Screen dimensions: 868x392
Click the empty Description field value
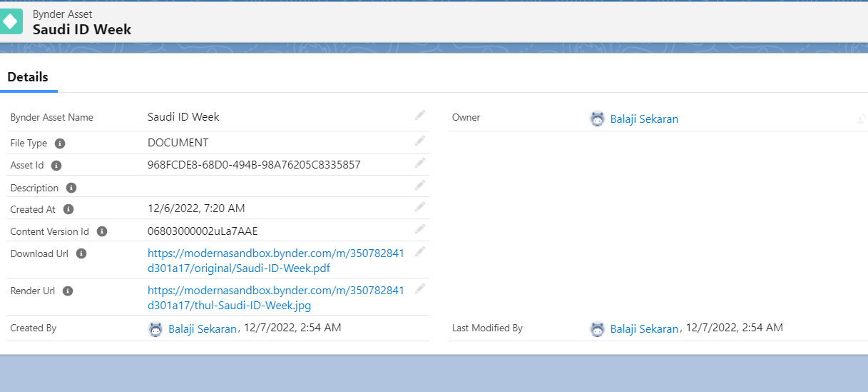tap(278, 186)
